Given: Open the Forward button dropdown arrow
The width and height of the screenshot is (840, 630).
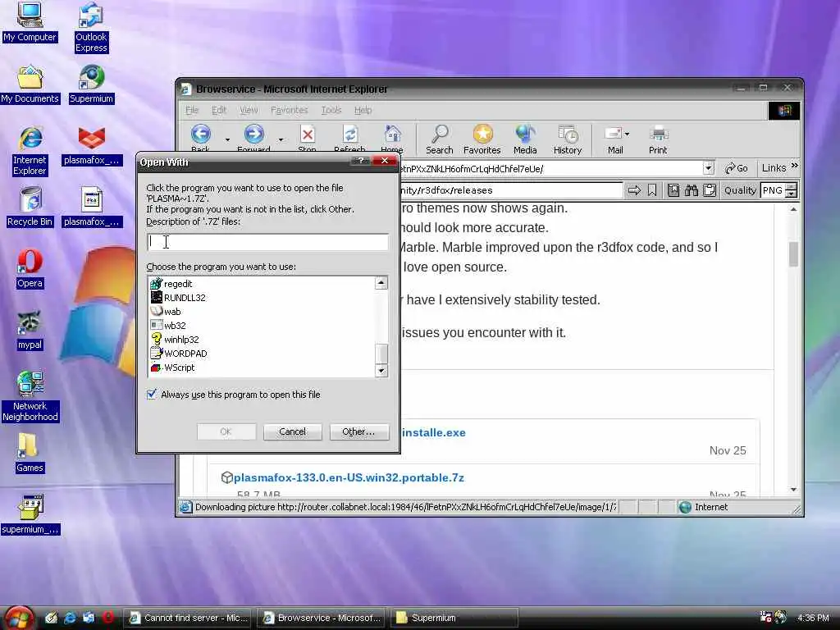Looking at the screenshot, I should pyautogui.click(x=281, y=139).
